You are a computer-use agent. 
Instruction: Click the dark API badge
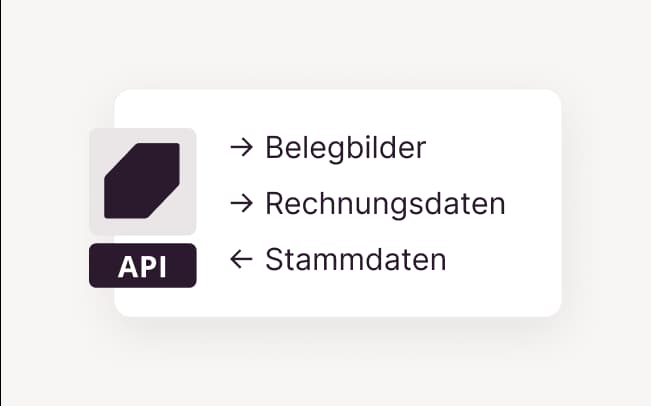pos(142,265)
